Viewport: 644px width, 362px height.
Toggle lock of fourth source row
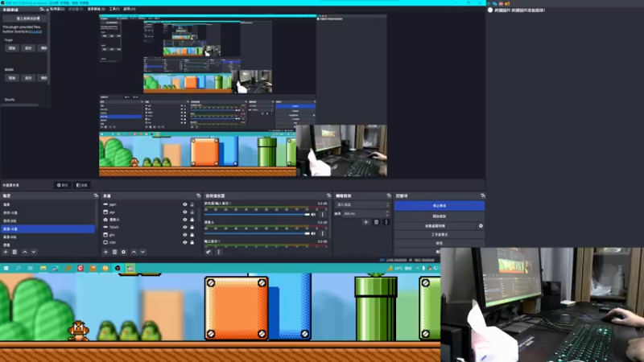192,227
